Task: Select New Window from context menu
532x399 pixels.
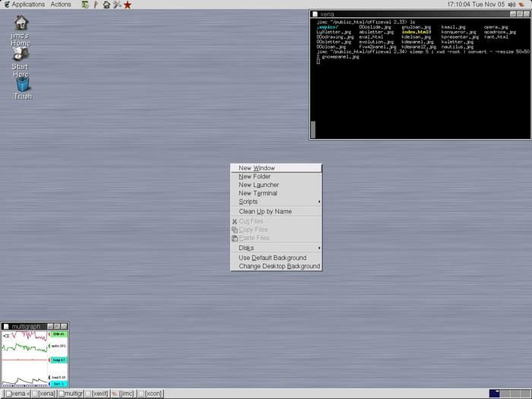Action: (x=257, y=168)
